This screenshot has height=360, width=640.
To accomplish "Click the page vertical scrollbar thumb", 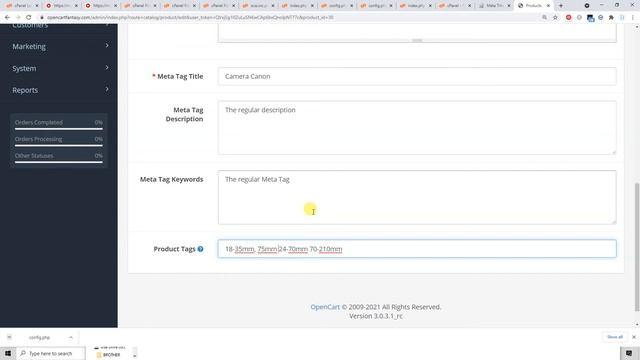I will (637, 247).
